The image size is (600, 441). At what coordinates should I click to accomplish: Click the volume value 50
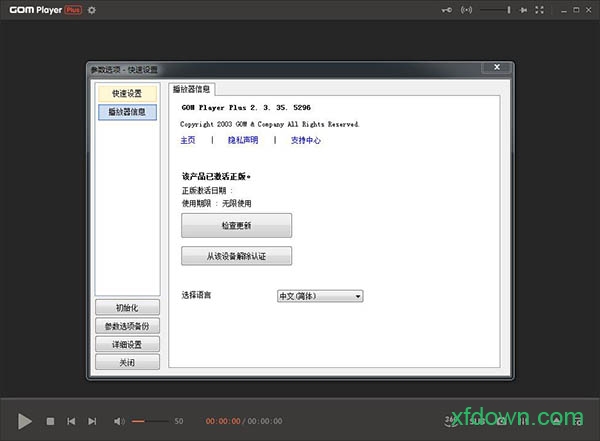(x=179, y=421)
